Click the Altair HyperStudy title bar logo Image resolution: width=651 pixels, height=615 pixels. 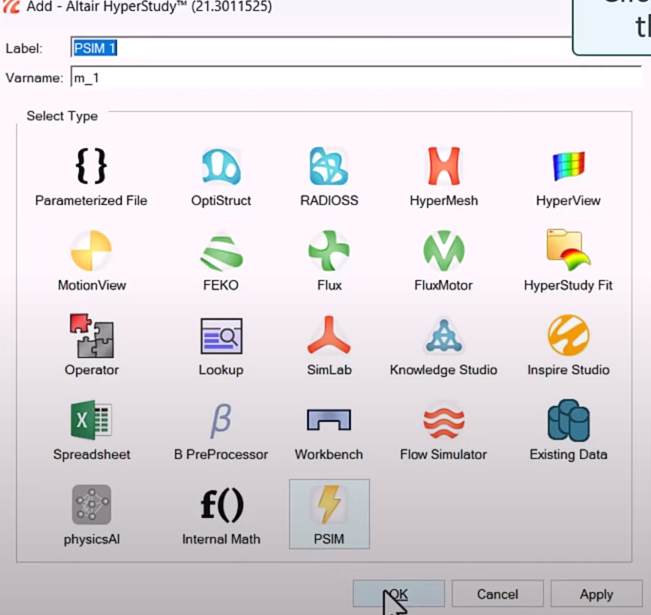tap(12, 7)
